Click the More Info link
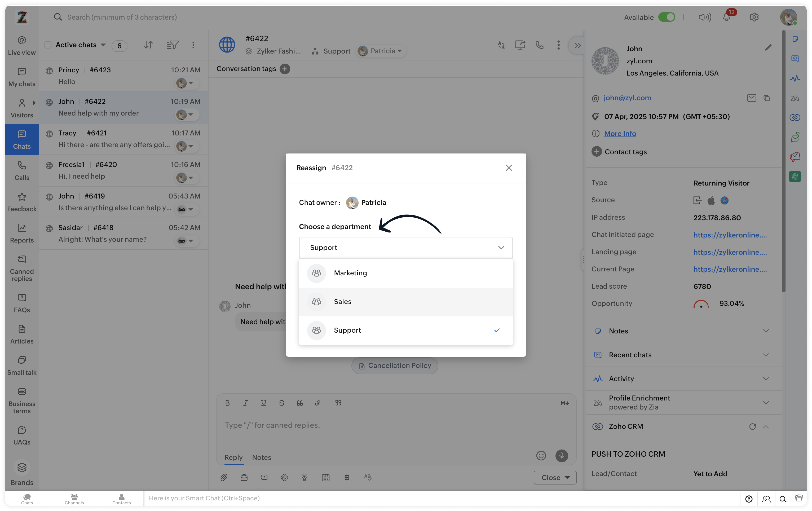The height and width of the screenshot is (511, 812). [x=620, y=134]
